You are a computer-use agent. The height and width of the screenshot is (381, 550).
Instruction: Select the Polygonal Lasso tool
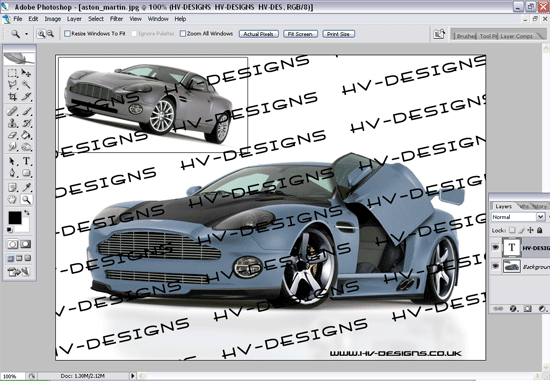coord(12,85)
